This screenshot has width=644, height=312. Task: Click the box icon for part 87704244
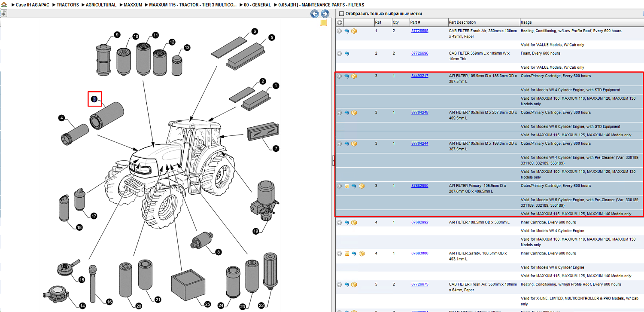pos(354,144)
